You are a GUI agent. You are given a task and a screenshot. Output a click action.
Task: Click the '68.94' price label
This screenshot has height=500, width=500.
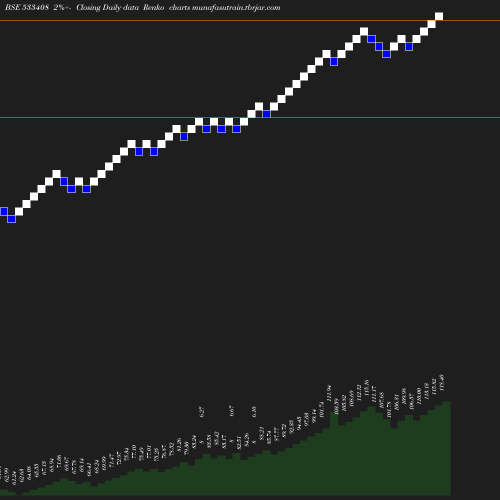pos(52,465)
